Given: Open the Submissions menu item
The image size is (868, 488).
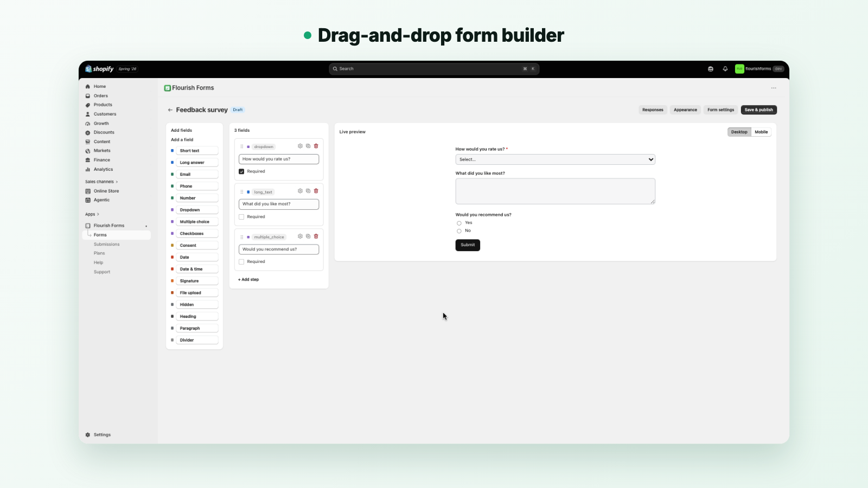Looking at the screenshot, I should point(106,244).
